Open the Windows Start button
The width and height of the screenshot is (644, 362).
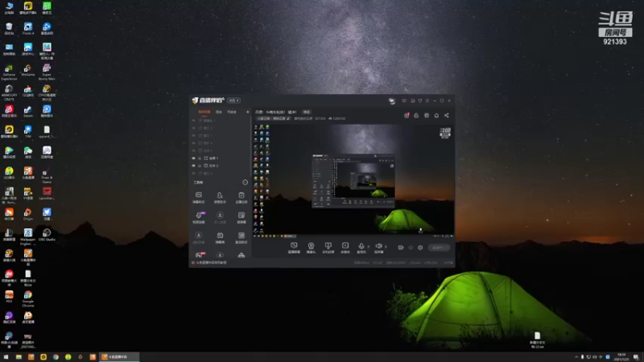[6, 356]
